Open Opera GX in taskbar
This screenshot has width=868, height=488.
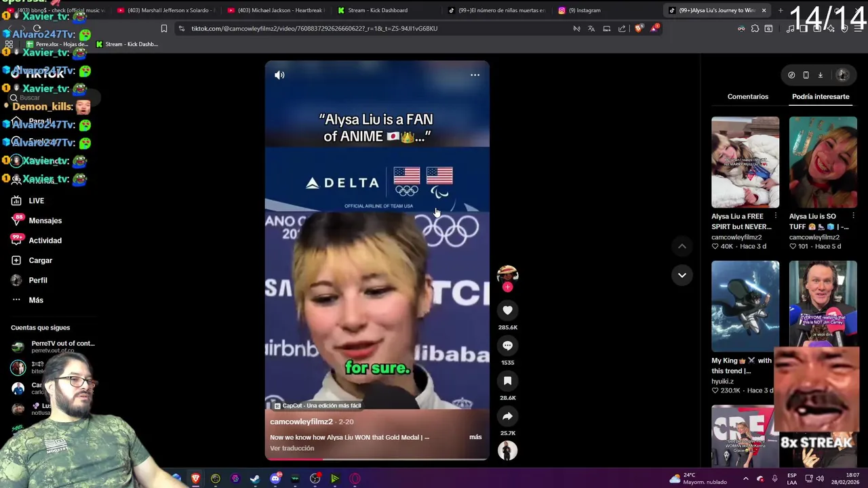point(355,479)
